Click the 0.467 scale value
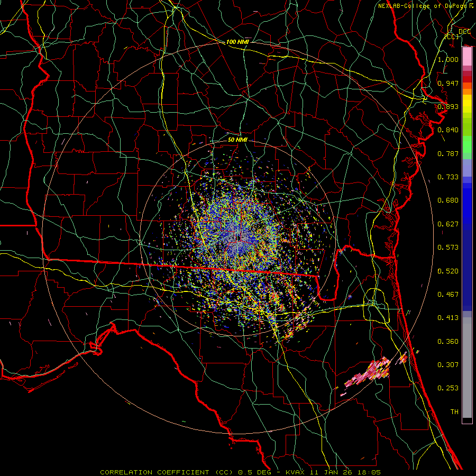This screenshot has width=476, height=476. click(x=448, y=295)
